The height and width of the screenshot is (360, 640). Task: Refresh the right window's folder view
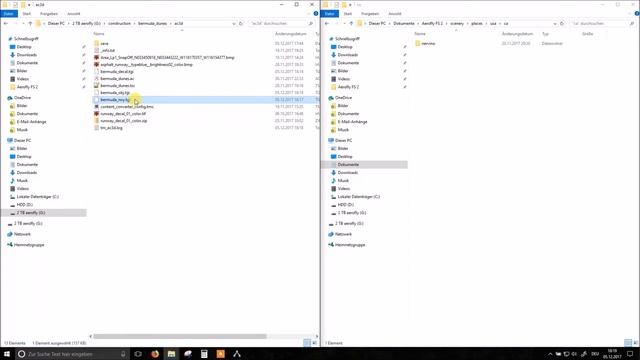coord(562,24)
